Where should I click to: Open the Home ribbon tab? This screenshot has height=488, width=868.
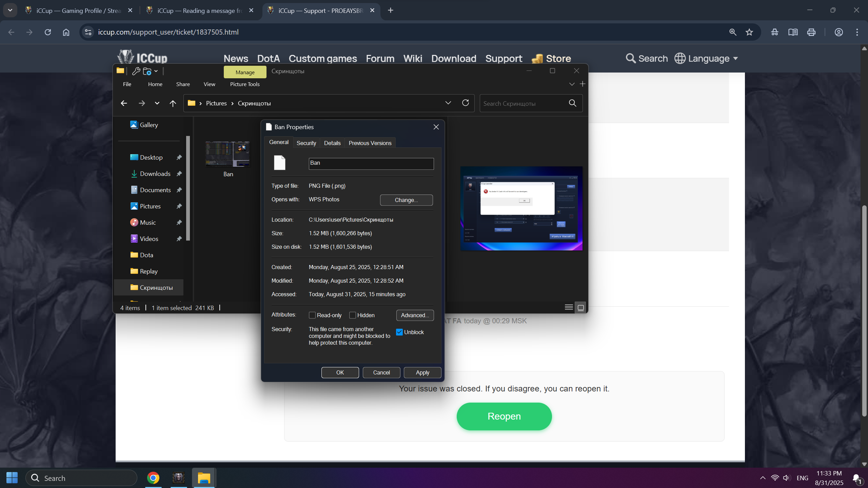click(x=155, y=84)
